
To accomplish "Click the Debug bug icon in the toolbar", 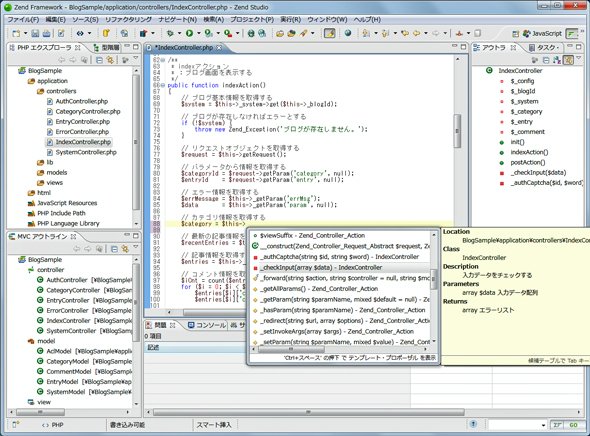I will [x=170, y=33].
